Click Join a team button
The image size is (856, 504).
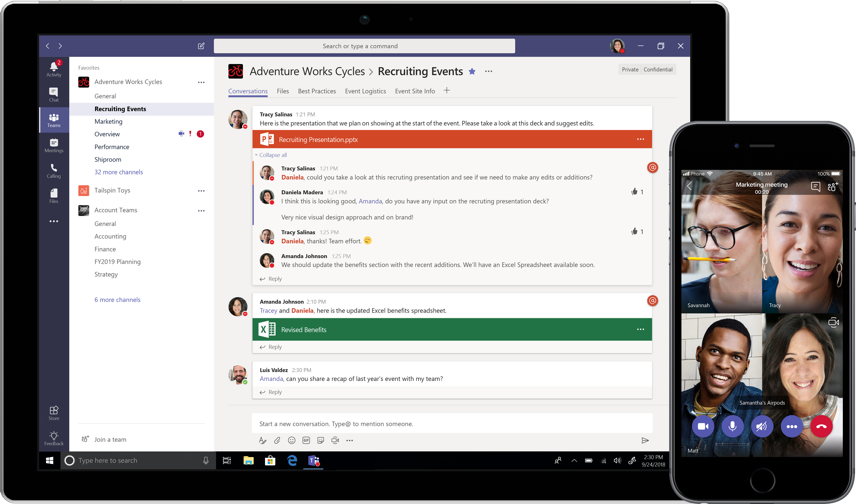coord(110,440)
